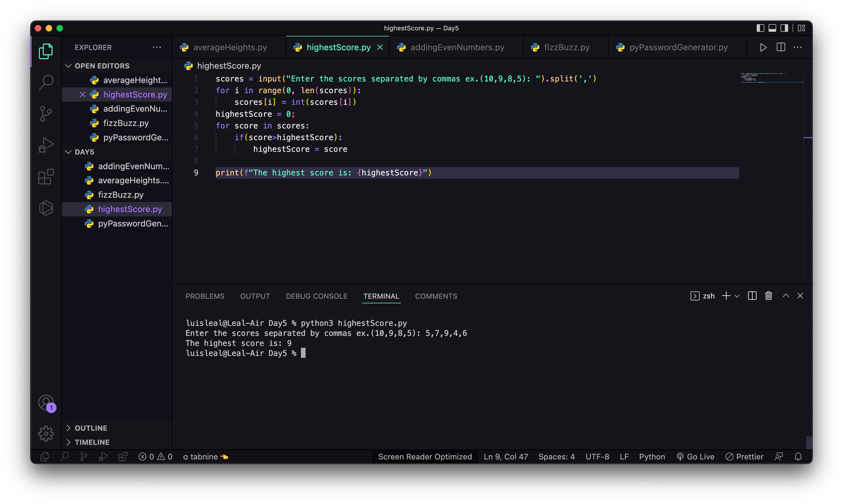The width and height of the screenshot is (843, 504).
Task: Open editor More Actions ellipsis menu
Action: coord(797,47)
